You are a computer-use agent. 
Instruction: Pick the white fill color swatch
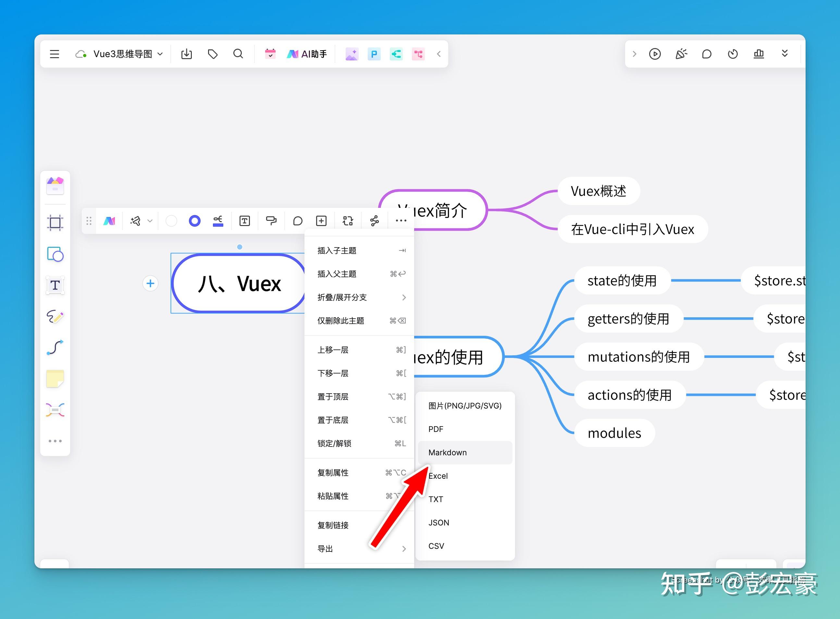[x=171, y=221]
